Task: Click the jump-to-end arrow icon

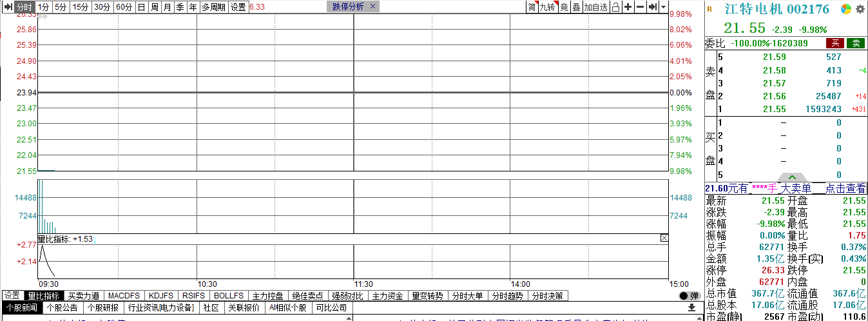Action: pyautogui.click(x=653, y=7)
